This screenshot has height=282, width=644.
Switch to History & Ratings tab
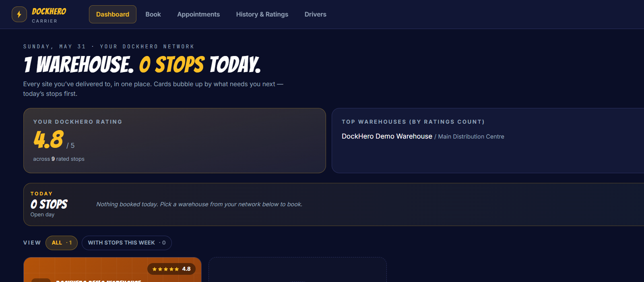click(262, 15)
